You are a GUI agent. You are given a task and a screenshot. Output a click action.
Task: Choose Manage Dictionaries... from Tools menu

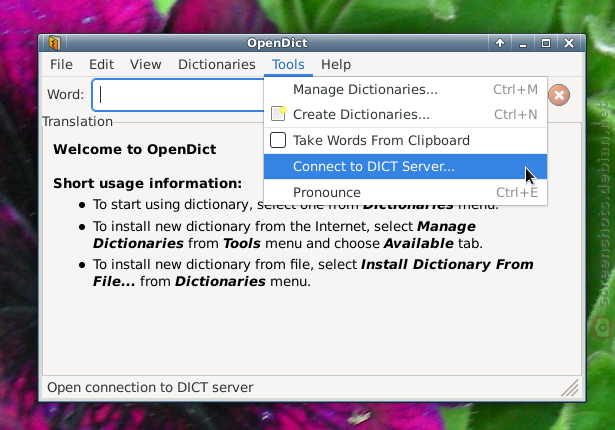click(x=406, y=89)
